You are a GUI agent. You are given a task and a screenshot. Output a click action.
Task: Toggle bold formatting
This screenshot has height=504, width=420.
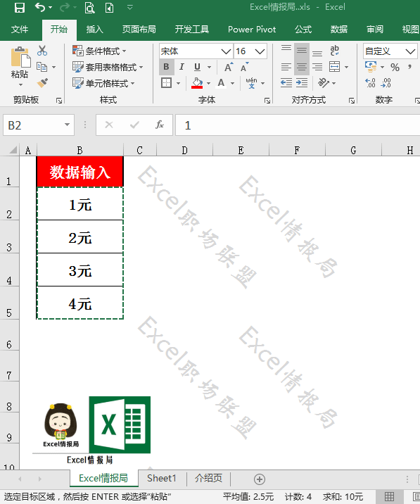pos(166,67)
